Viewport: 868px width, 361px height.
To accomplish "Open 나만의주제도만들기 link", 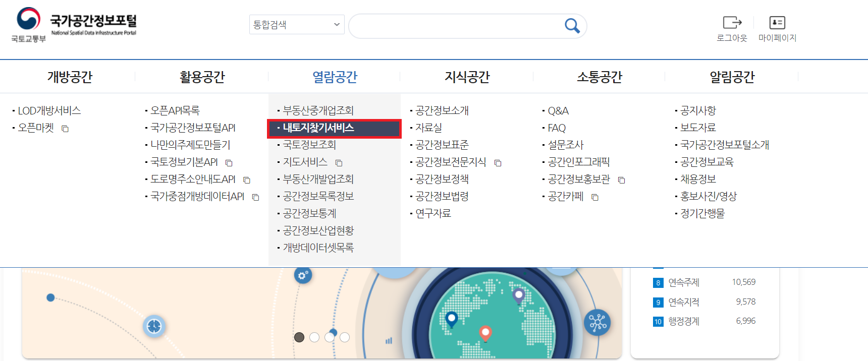I will coord(190,145).
